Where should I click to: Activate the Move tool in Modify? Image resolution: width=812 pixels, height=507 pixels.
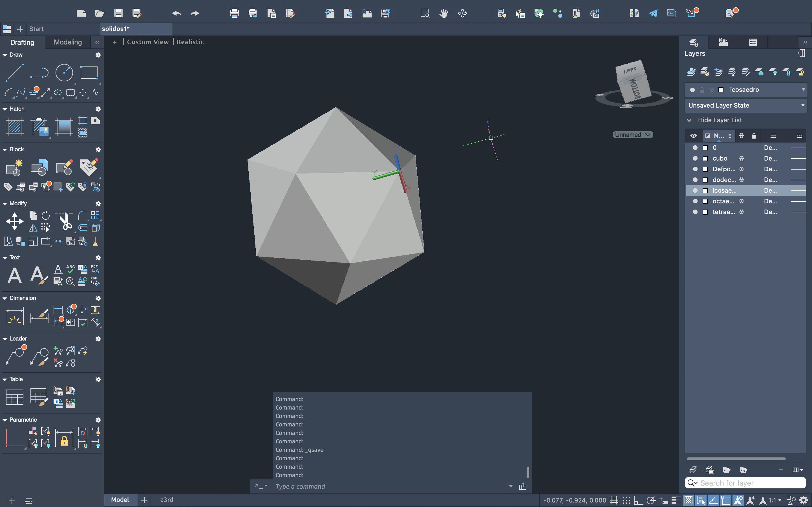tap(14, 221)
